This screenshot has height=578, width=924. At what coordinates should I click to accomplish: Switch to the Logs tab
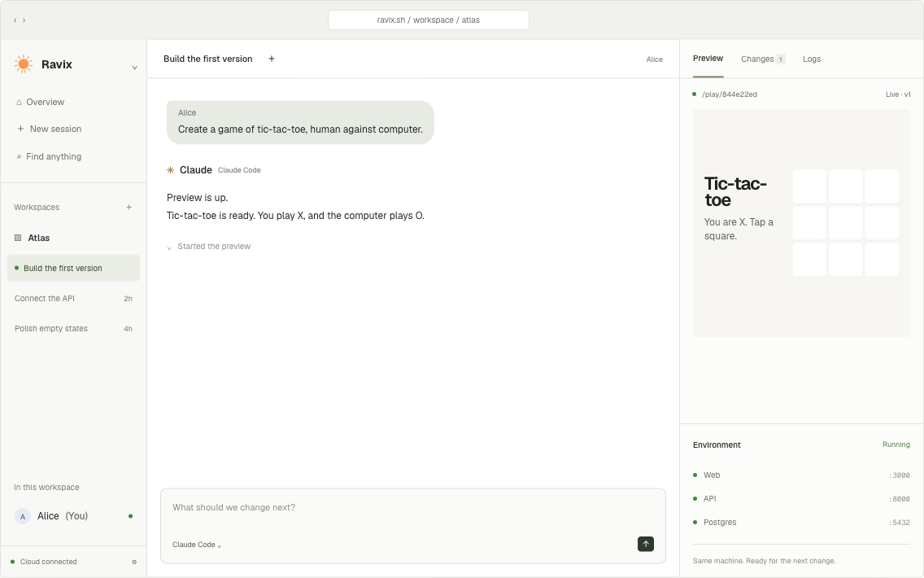812,59
